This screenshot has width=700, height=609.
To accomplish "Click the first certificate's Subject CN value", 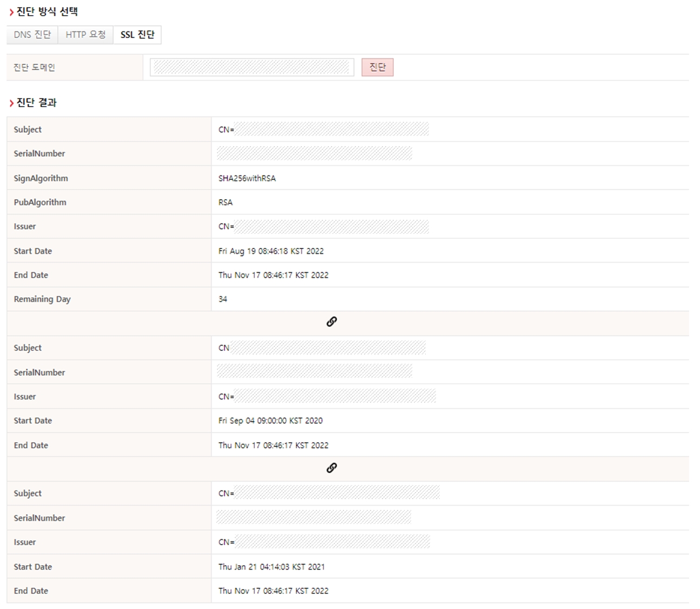I will pos(323,129).
